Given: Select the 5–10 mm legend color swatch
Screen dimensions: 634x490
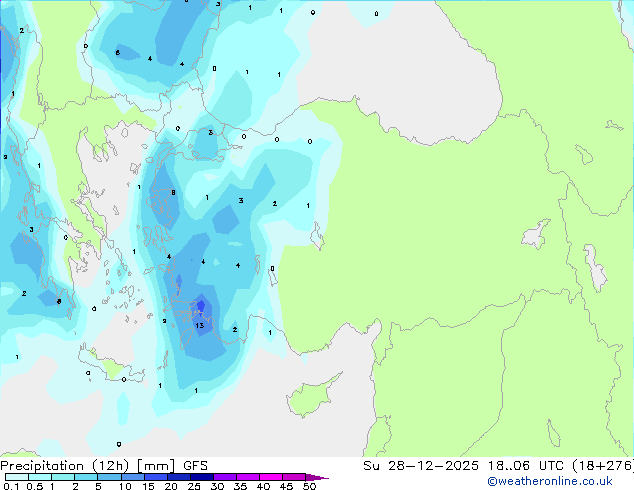Looking at the screenshot, I should tap(109, 477).
